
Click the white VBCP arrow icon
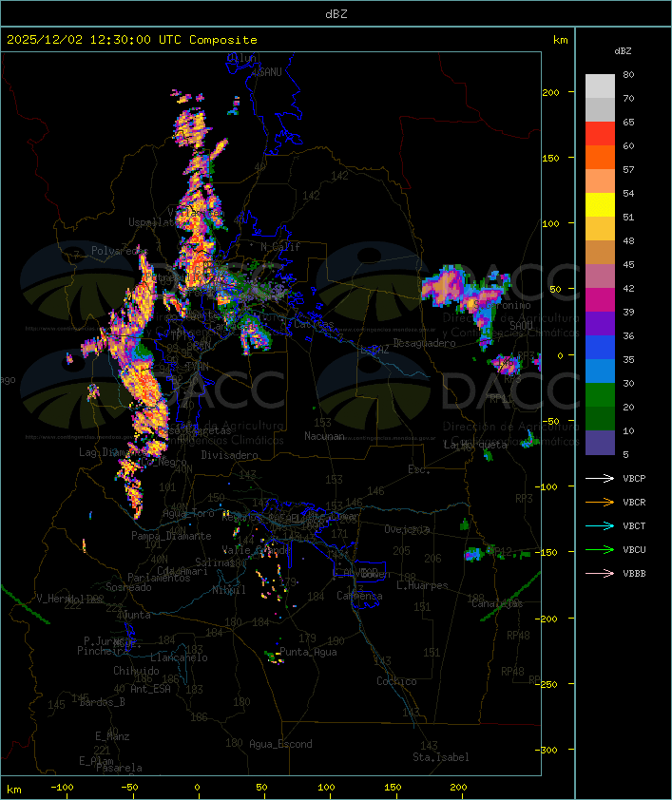[x=600, y=478]
